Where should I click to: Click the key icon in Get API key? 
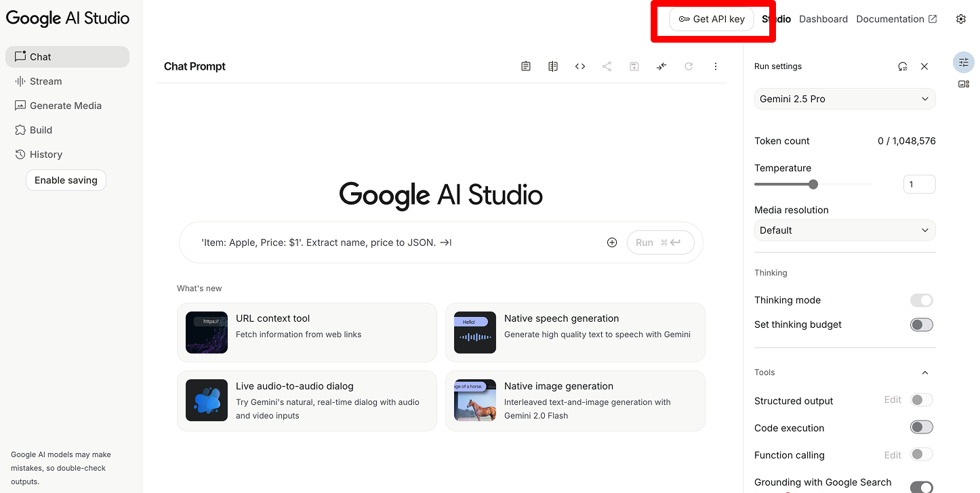pyautogui.click(x=685, y=19)
